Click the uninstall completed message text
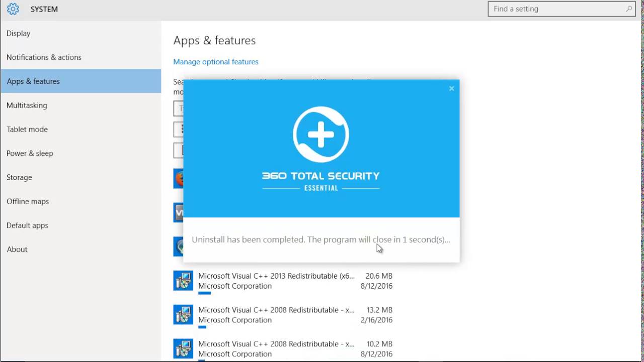Viewport: 644px width, 362px height. point(321,240)
